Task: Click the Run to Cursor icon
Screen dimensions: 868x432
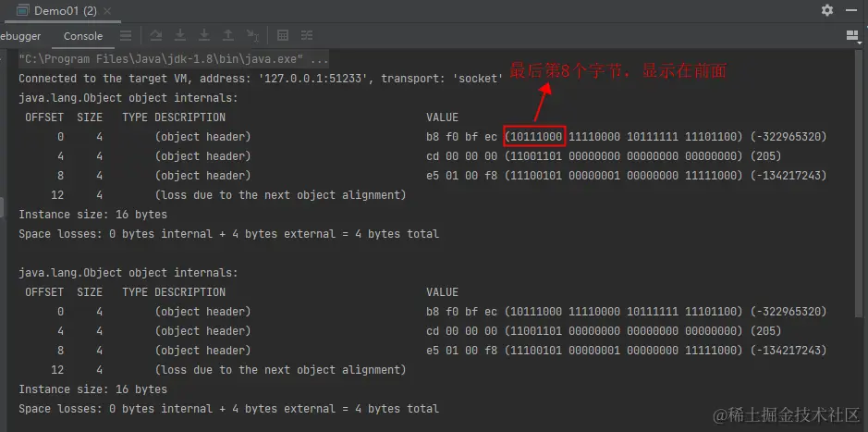Action: pyautogui.click(x=252, y=36)
